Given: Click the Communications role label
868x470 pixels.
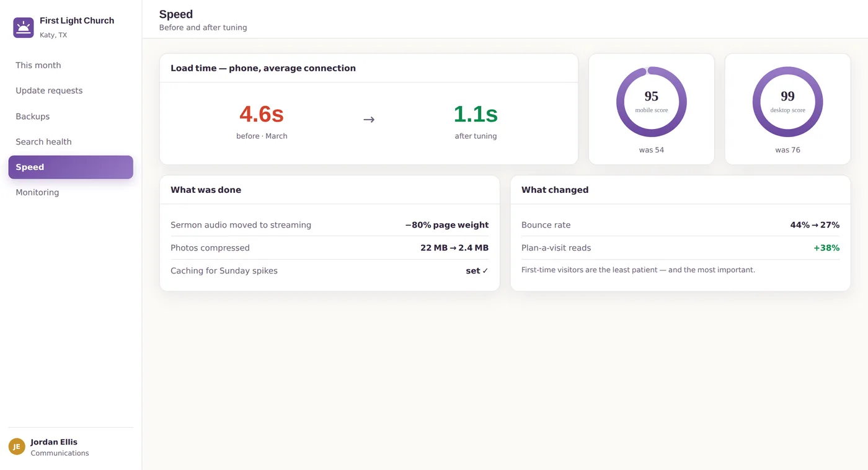Looking at the screenshot, I should pyautogui.click(x=60, y=453).
